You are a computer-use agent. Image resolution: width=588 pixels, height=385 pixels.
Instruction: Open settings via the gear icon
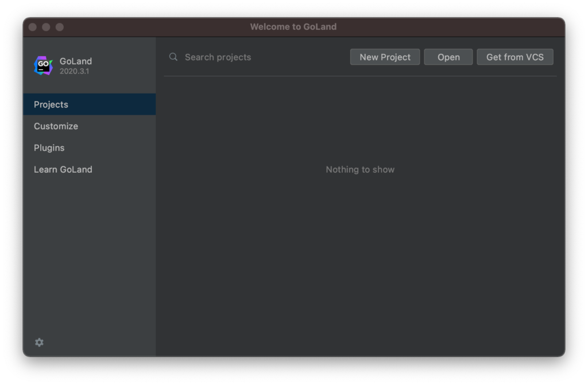pyautogui.click(x=39, y=343)
